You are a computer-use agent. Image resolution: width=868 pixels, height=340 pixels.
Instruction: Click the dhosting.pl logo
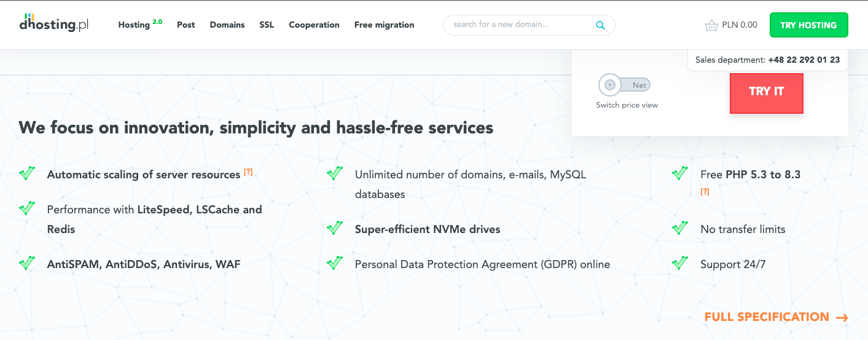click(x=54, y=23)
